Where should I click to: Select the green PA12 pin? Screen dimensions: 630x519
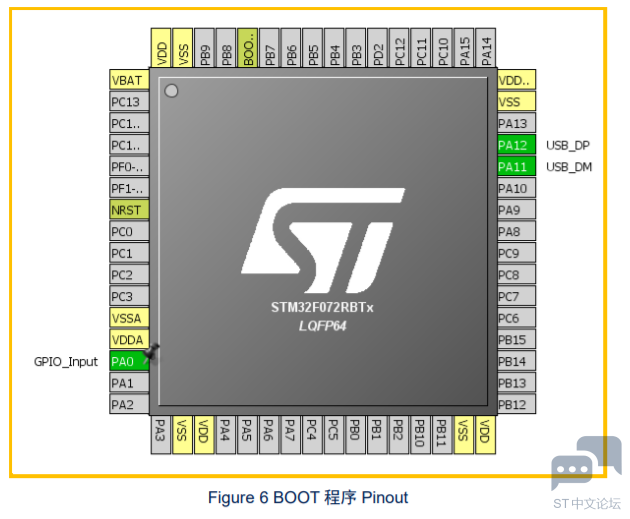coord(516,145)
